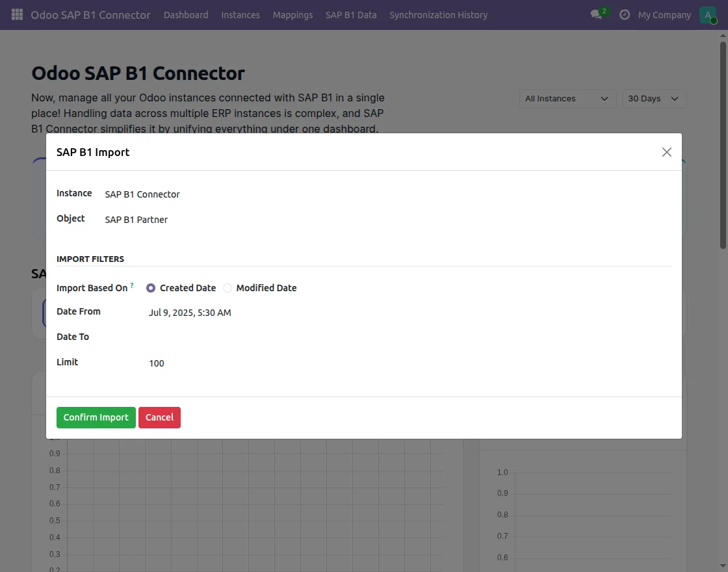This screenshot has width=728, height=572.
Task: Open the SAP B1 Data menu
Action: click(x=351, y=15)
